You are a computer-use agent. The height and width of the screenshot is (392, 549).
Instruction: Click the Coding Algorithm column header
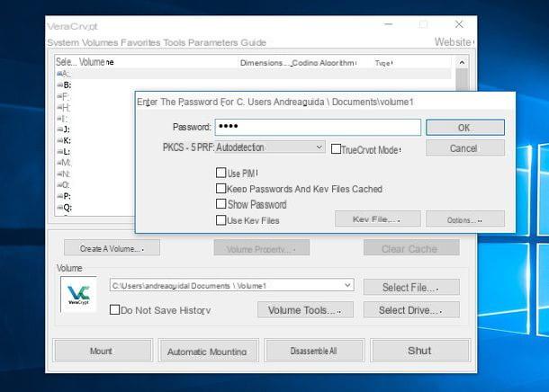323,63
